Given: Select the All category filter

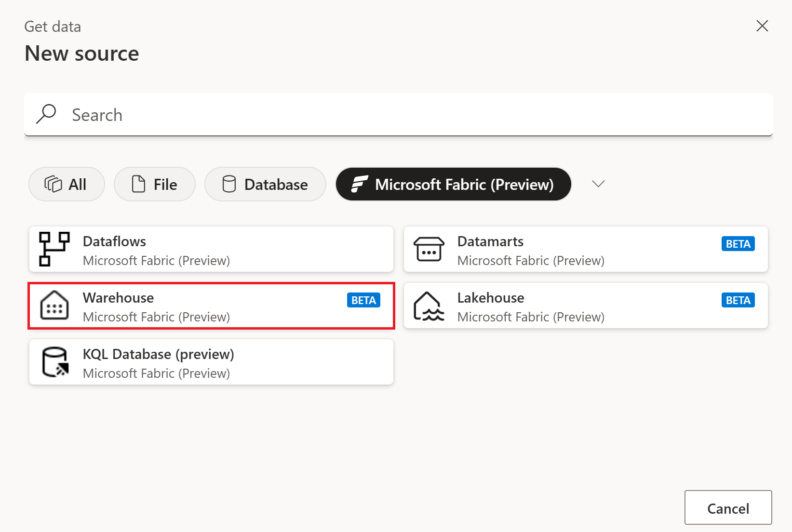Looking at the screenshot, I should (67, 184).
